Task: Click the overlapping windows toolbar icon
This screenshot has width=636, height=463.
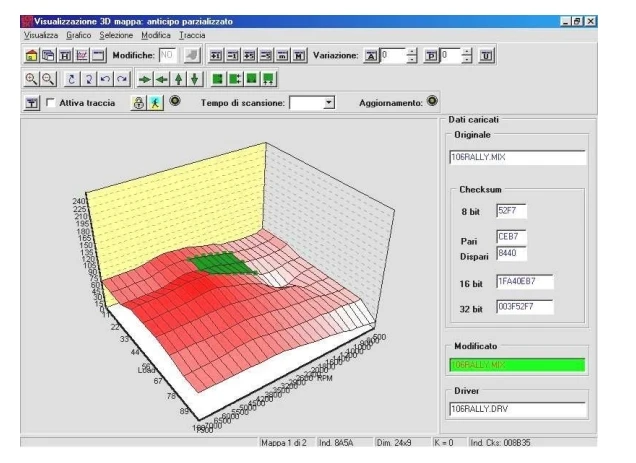Action: 48,55
